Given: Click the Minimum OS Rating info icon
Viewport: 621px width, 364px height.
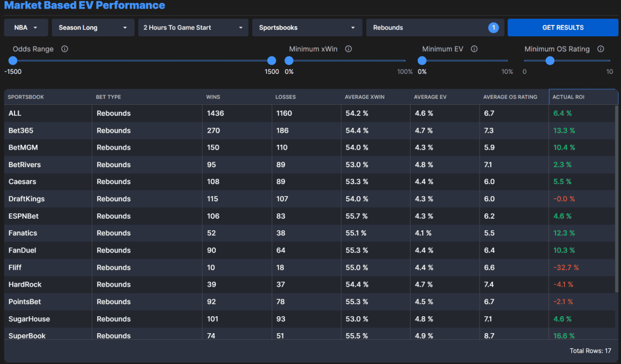Looking at the screenshot, I should [601, 48].
